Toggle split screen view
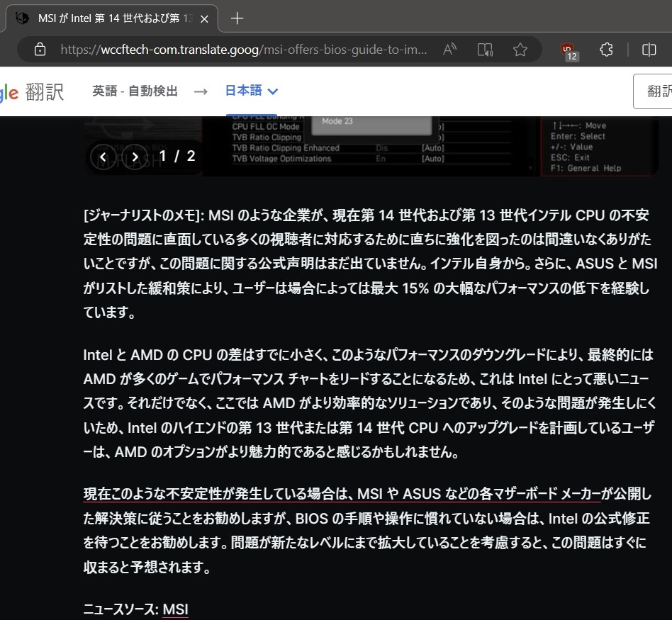Screen dimensions: 672x620 (649, 50)
